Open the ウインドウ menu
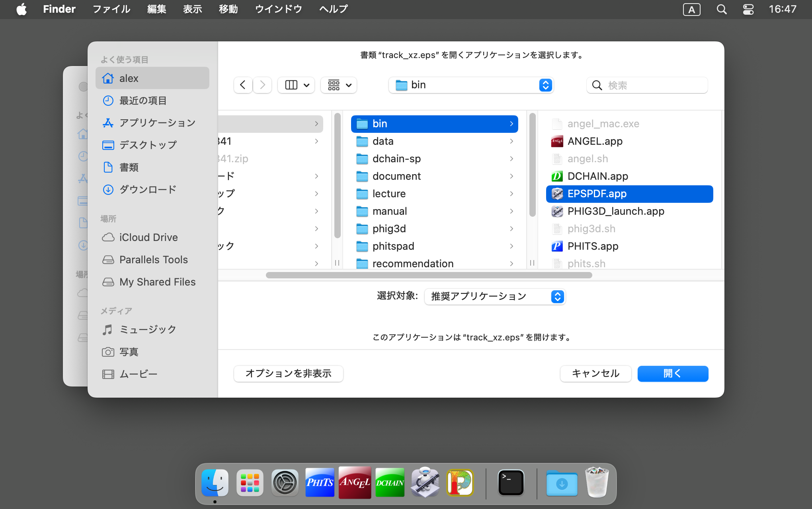 [278, 9]
